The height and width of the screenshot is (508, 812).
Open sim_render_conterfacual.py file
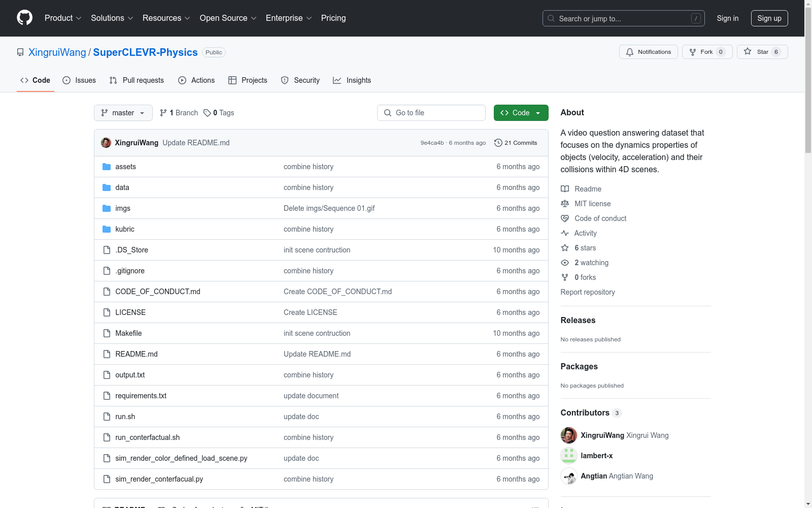159,479
